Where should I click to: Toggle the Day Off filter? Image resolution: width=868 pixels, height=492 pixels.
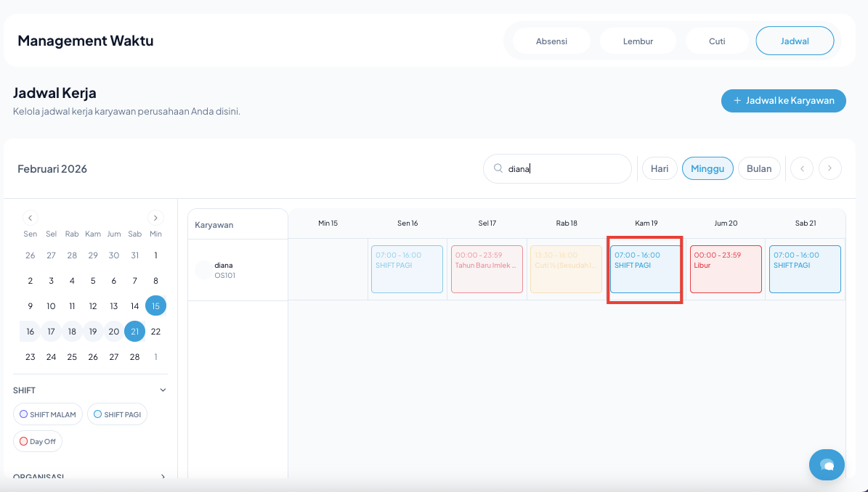(x=38, y=441)
